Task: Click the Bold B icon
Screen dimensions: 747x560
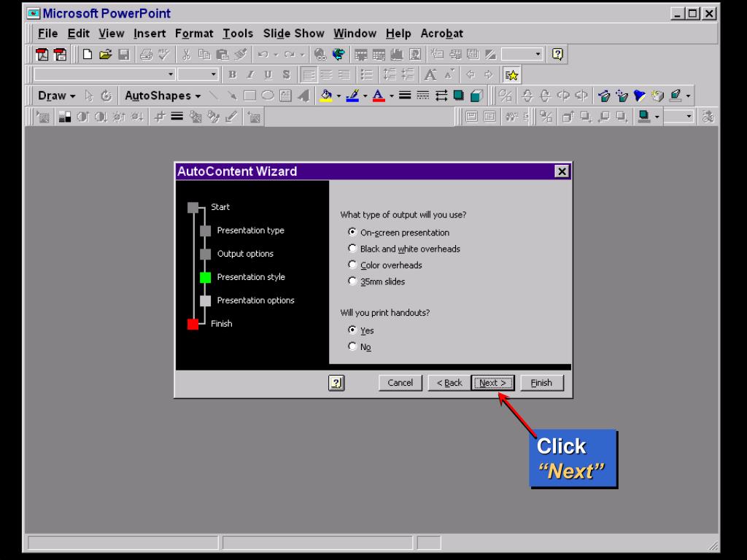Action: (x=232, y=75)
